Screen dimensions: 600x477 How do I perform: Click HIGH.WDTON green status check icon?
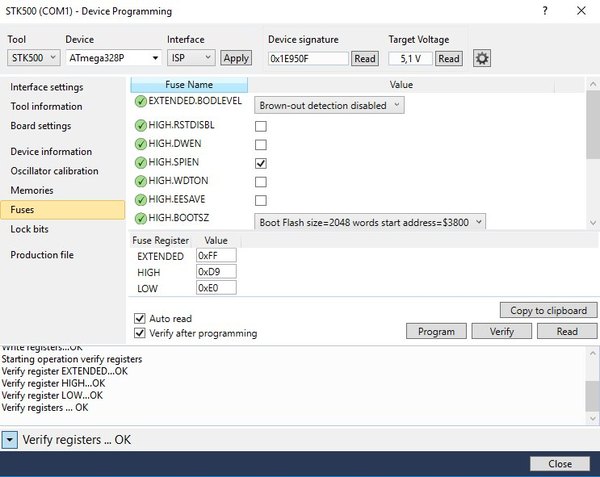141,181
